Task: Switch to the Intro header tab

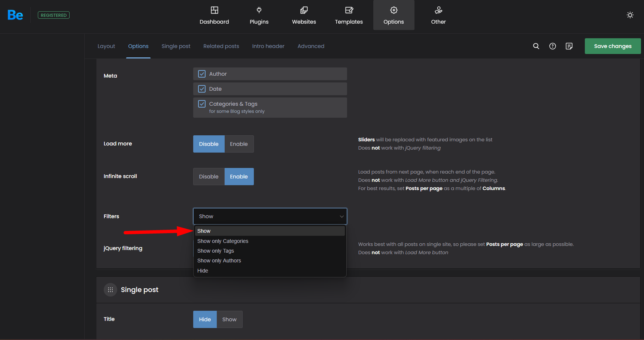Action: [x=268, y=46]
